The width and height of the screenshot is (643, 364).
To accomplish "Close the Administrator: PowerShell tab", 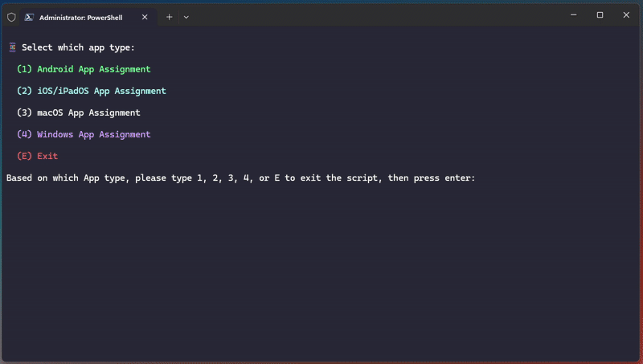I will (145, 17).
